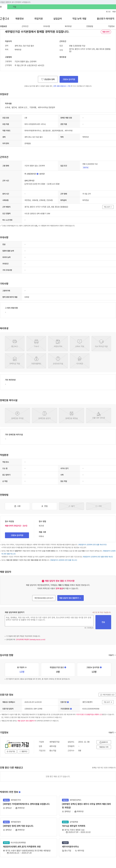The height and width of the screenshot is (868, 116).
Task: Open the 출산휴가·육아휴직 menu
Action: click(106, 19)
